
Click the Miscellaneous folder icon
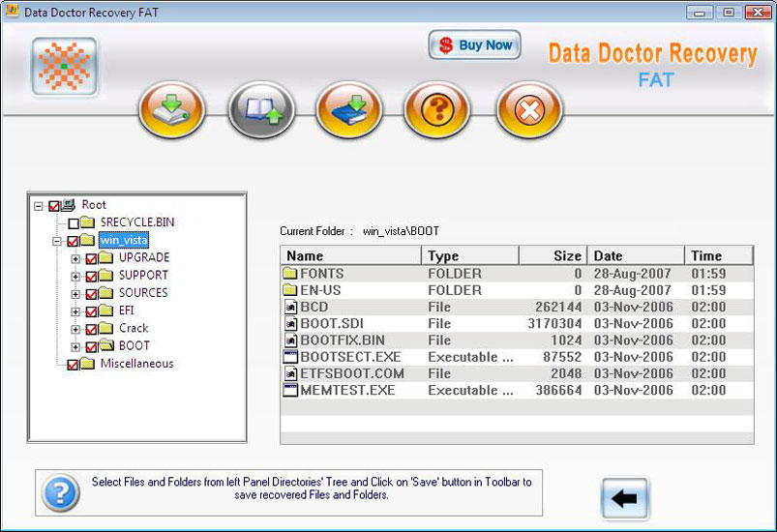[x=87, y=364]
